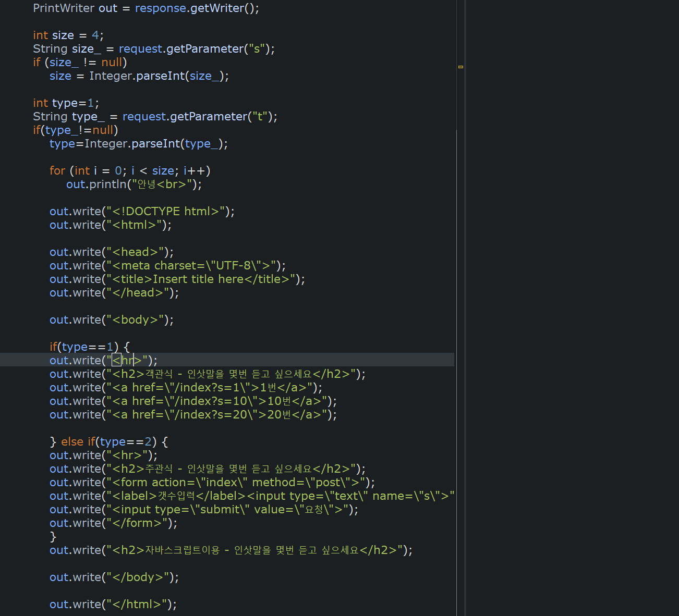Image resolution: width=679 pixels, height=616 pixels.
Task: Click the line 'if (size_ != null)'
Action: point(80,63)
